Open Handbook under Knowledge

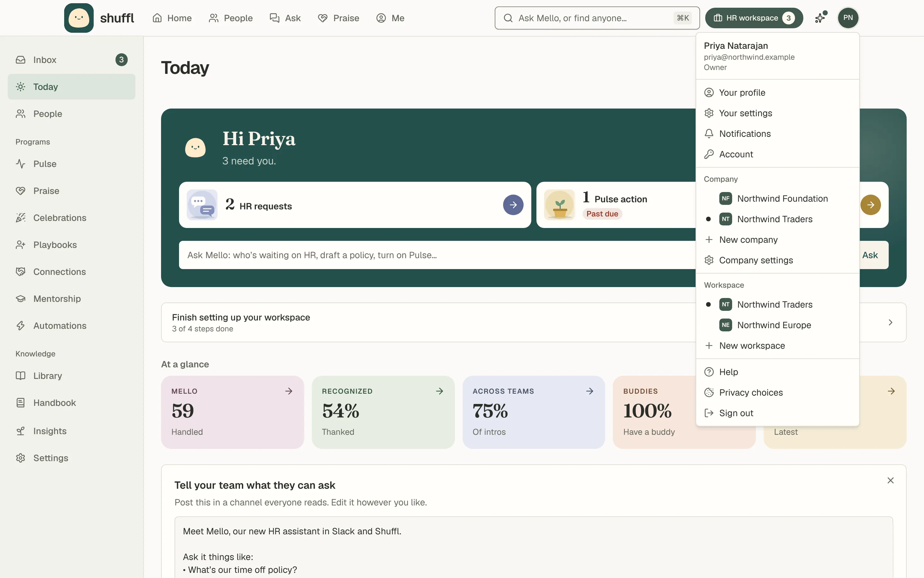click(x=72, y=403)
